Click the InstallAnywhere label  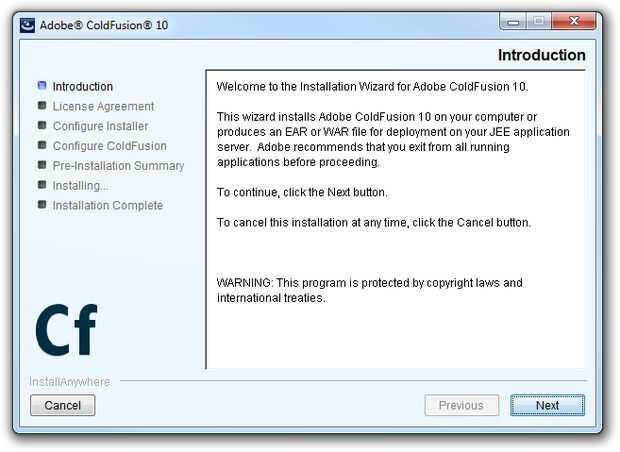point(70,382)
